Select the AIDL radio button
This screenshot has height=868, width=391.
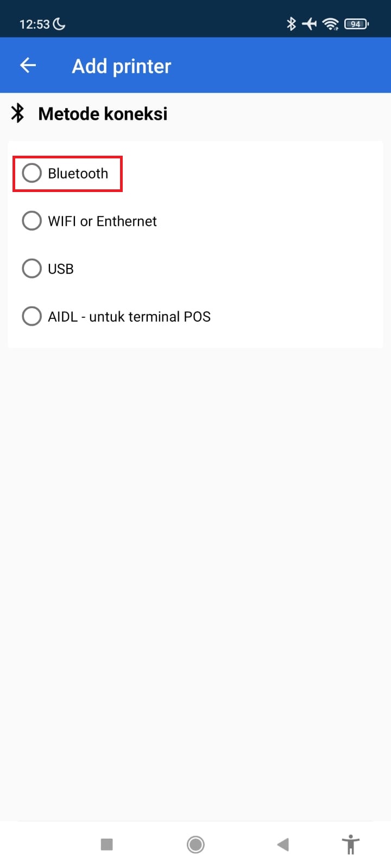click(x=31, y=316)
